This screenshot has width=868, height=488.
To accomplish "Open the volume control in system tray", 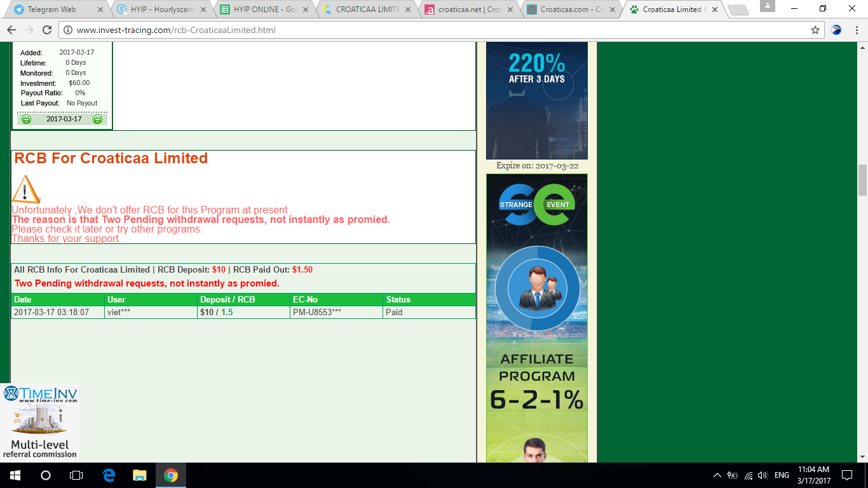I will click(x=763, y=475).
